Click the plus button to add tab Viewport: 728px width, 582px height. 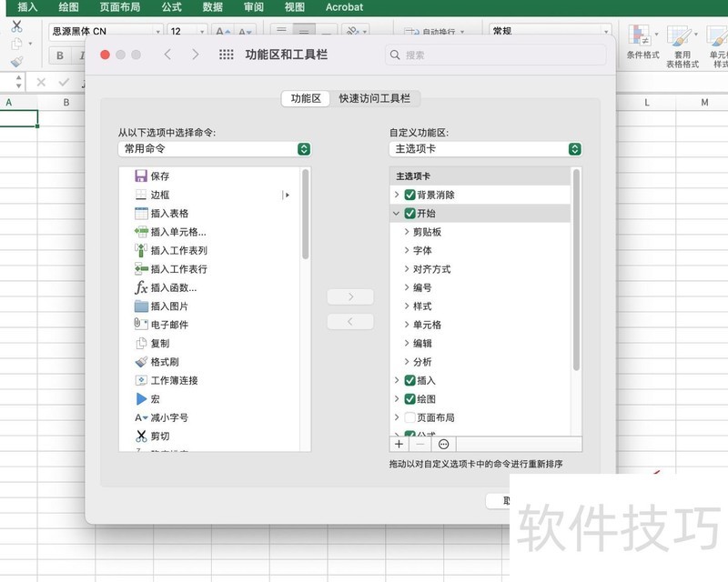(x=399, y=445)
